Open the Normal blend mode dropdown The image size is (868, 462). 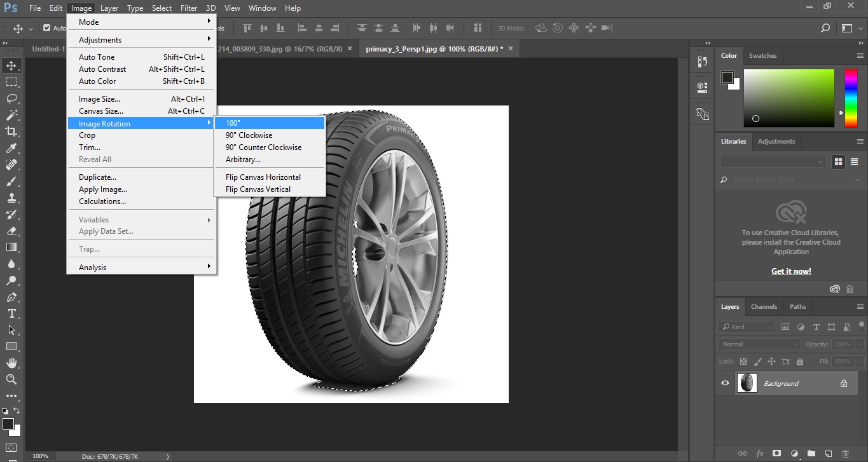click(x=760, y=344)
